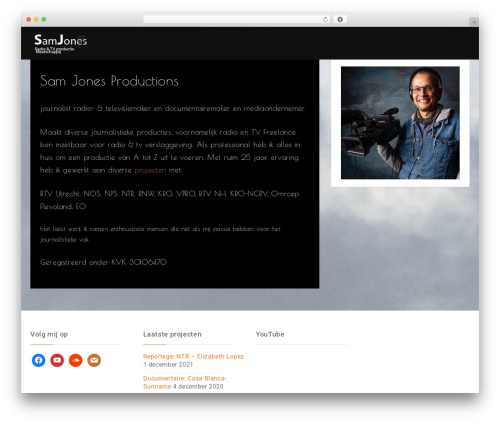Open the YouTube social icon

[57, 360]
